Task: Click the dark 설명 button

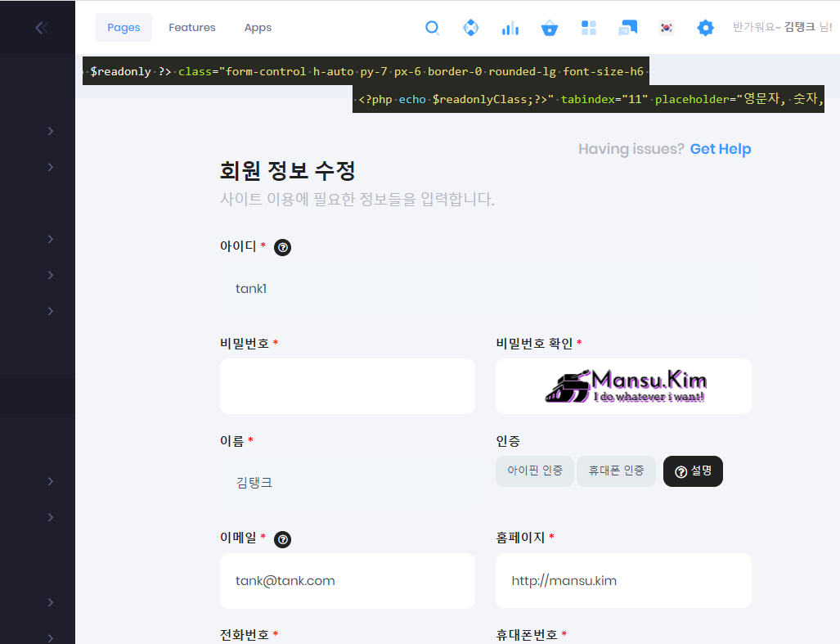Action: [693, 471]
